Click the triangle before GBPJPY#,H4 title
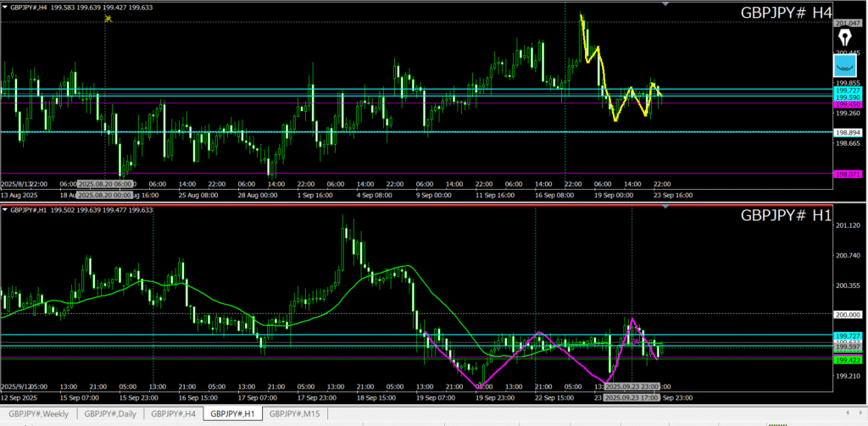 (4, 8)
